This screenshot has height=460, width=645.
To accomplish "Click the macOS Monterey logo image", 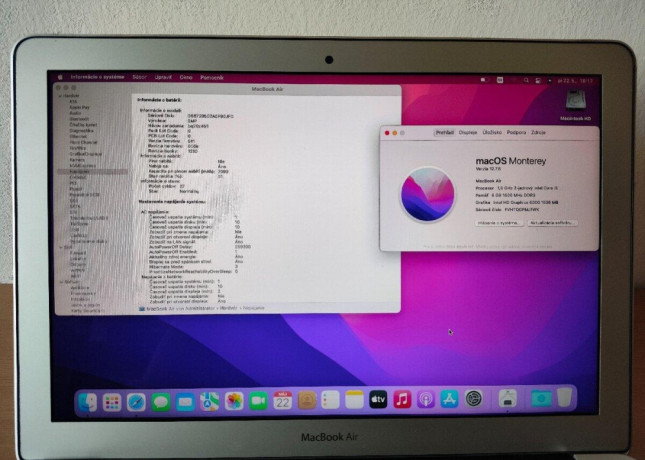I will 428,194.
